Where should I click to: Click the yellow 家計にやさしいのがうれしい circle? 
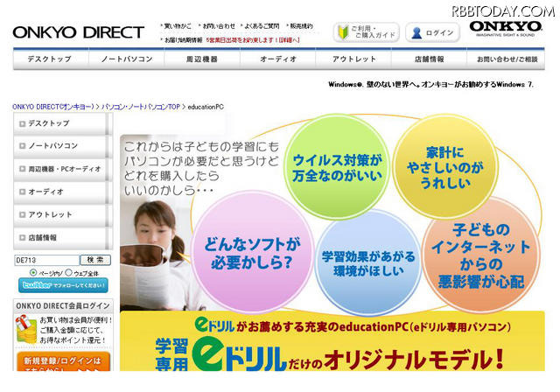point(445,166)
